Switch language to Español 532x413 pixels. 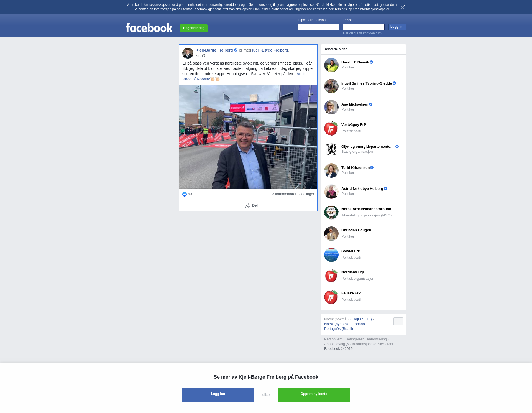click(359, 324)
